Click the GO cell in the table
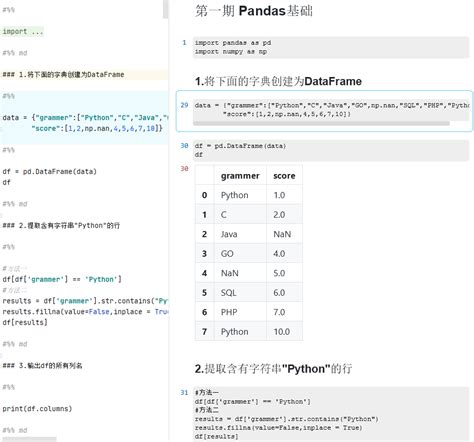 227,254
